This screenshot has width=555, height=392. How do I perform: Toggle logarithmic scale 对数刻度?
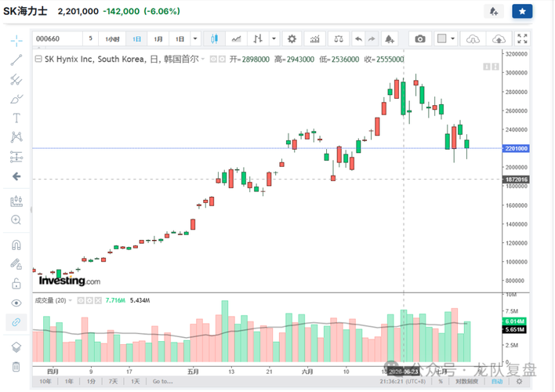click(466, 381)
